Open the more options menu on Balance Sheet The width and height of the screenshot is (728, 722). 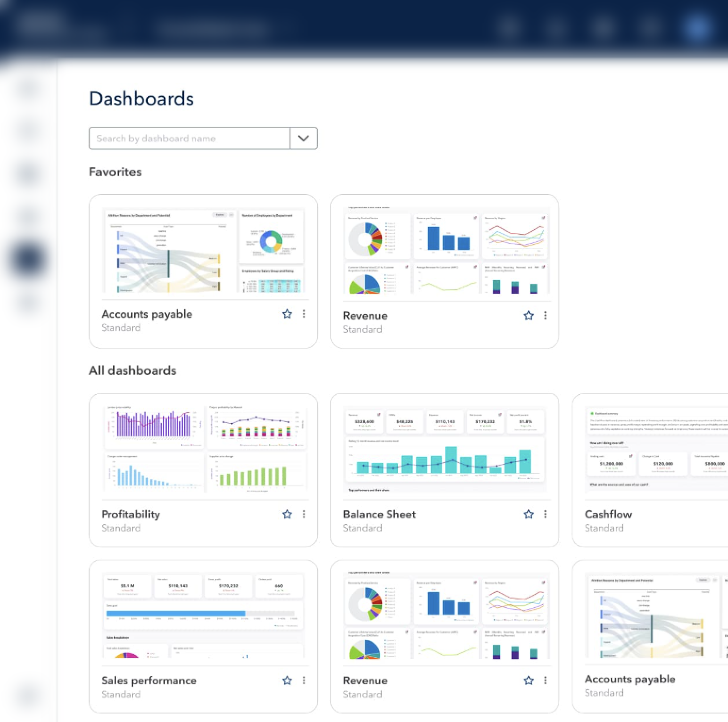click(546, 514)
